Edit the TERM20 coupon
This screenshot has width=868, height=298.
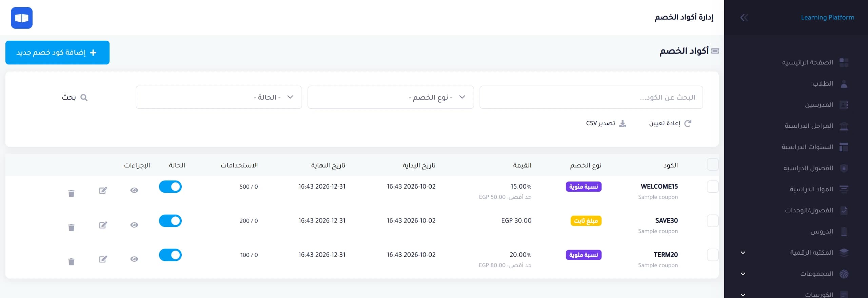click(103, 259)
